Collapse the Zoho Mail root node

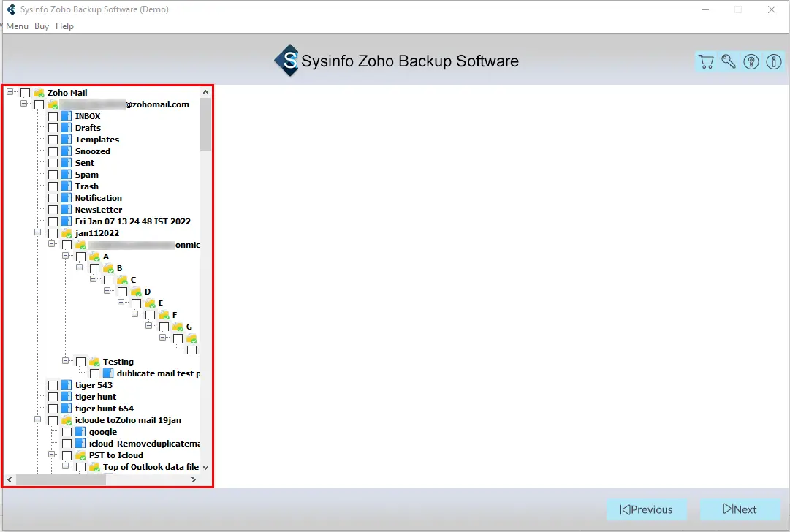tap(10, 91)
